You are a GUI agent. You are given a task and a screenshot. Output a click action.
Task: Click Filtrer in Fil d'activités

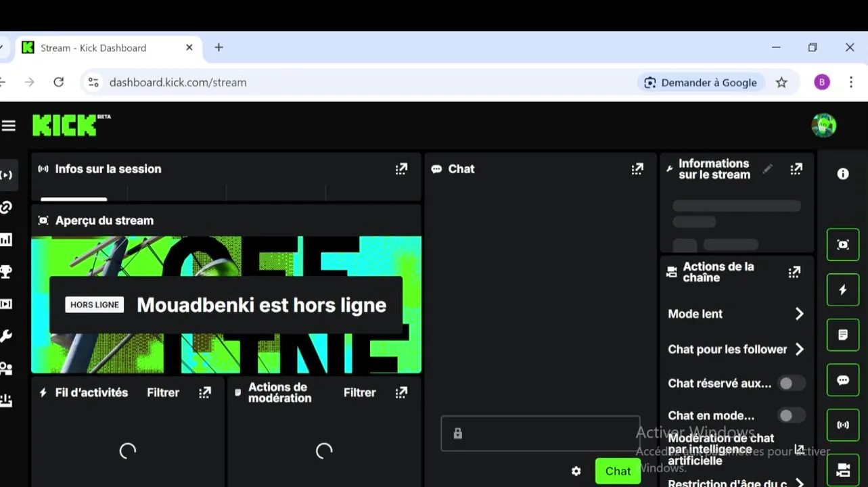coord(163,392)
